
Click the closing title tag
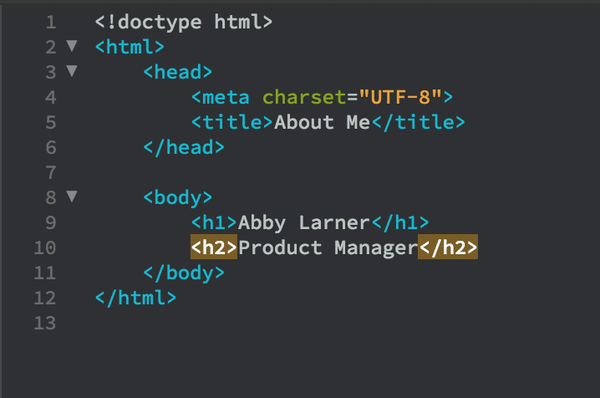pos(418,122)
